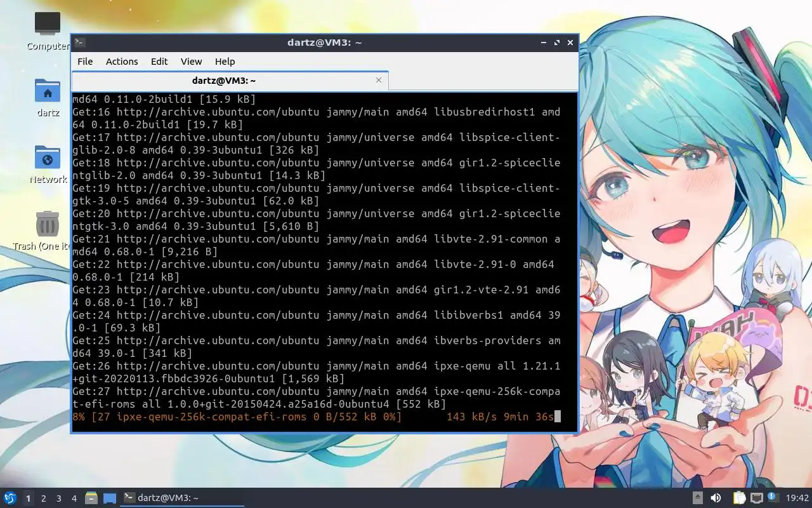Open the removable media eject icon

point(697,498)
